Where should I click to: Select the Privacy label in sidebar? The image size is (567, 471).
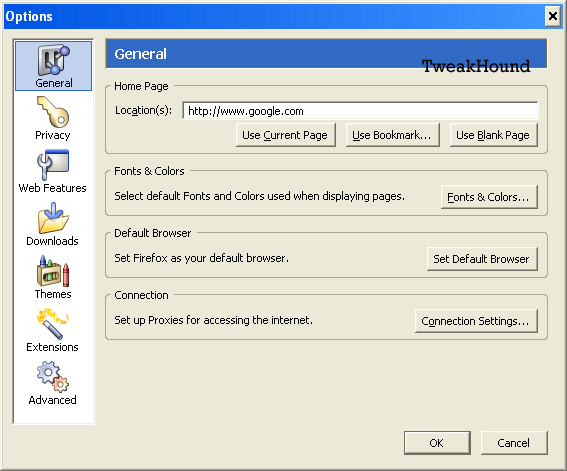click(53, 135)
